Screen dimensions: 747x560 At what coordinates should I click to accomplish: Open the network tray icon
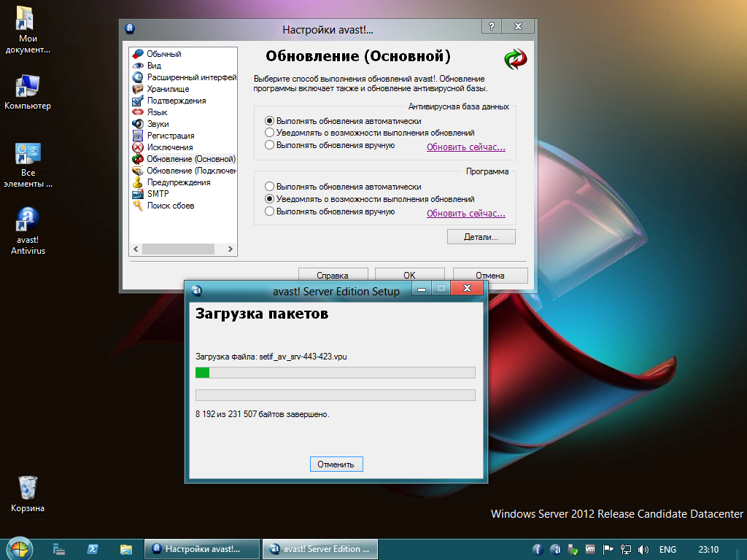pyautogui.click(x=625, y=550)
